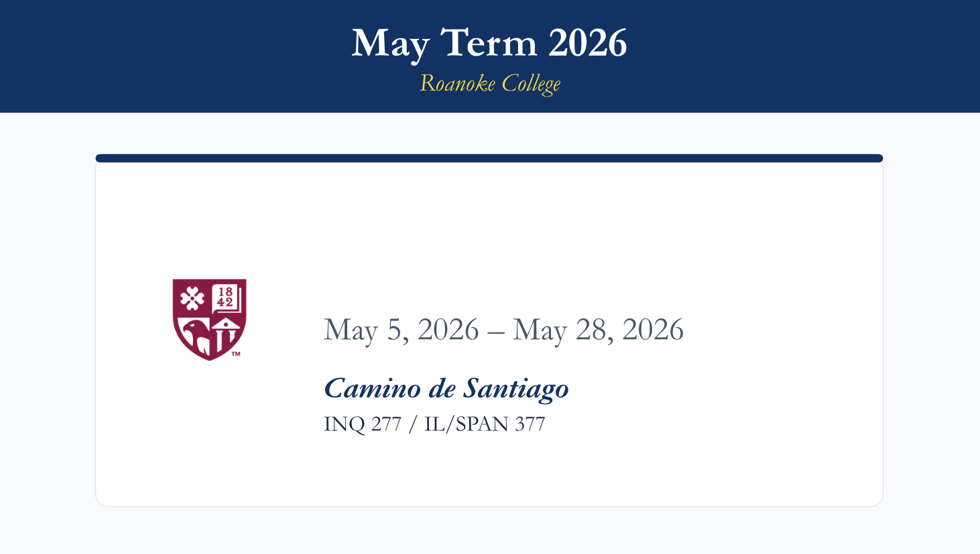The width and height of the screenshot is (980, 554).
Task: Click the end date "May 28, 2026"
Action: pyautogui.click(x=598, y=330)
